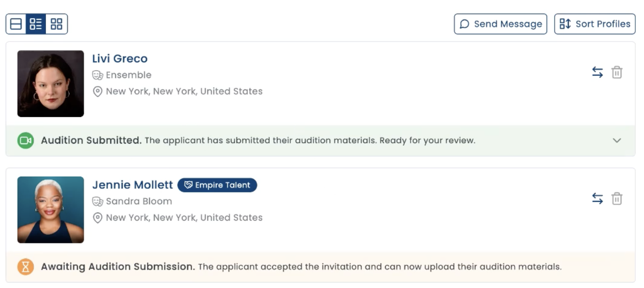Delete Livi Greco using trash icon
Image resolution: width=644 pixels, height=288 pixels.
point(617,72)
